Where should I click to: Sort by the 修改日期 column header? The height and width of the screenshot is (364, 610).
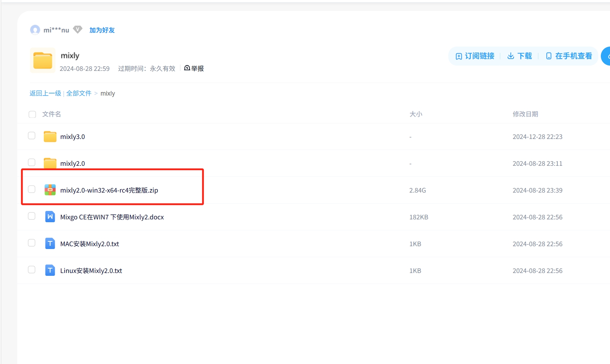tap(525, 114)
